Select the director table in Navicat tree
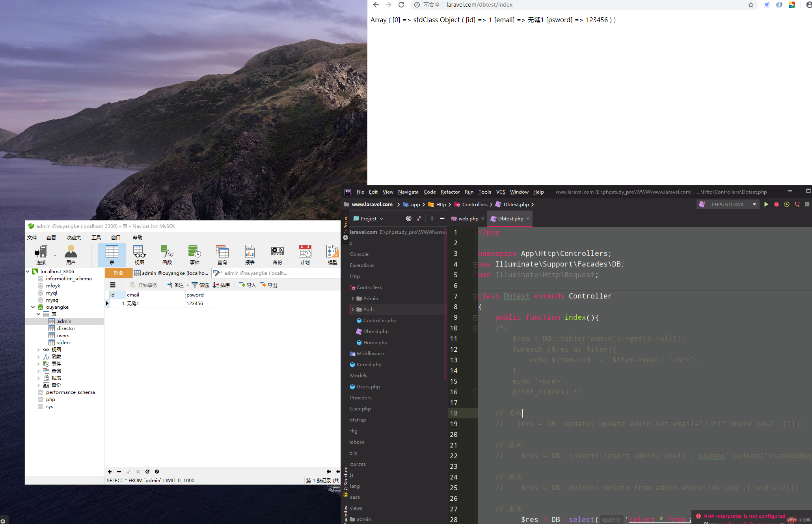The image size is (812, 524). [66, 328]
